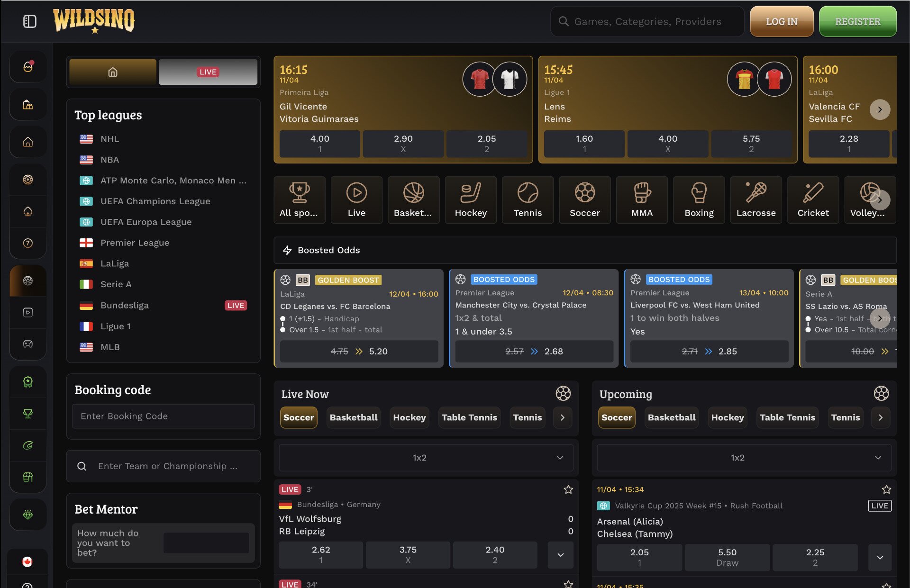Screen dimensions: 910x588
Task: Select the Lacrosse icon
Action: point(756,199)
